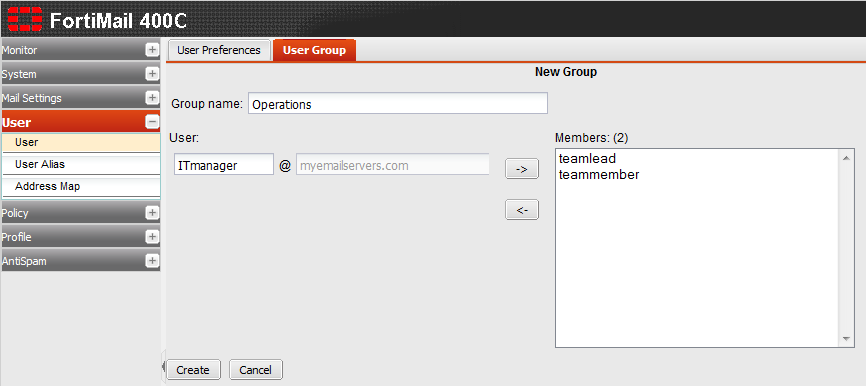Open the Policy menu header
Viewport: 866px width, 386px height.
(80, 213)
